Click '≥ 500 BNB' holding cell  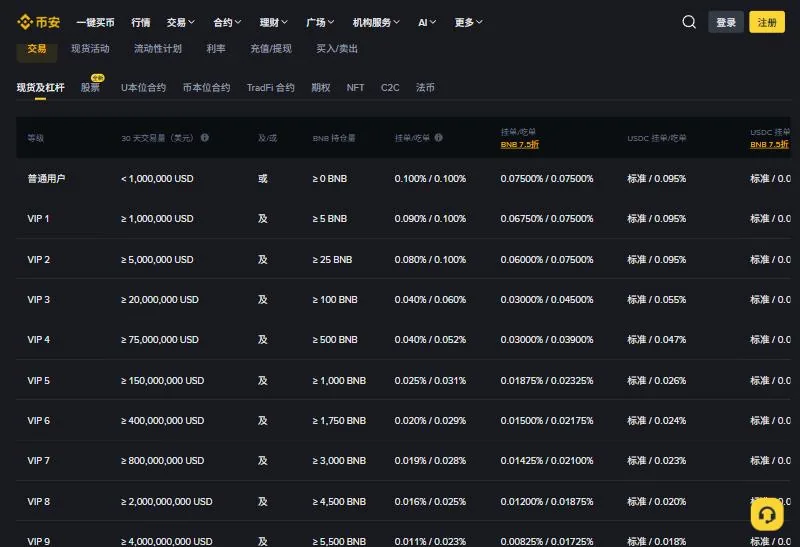click(x=335, y=340)
